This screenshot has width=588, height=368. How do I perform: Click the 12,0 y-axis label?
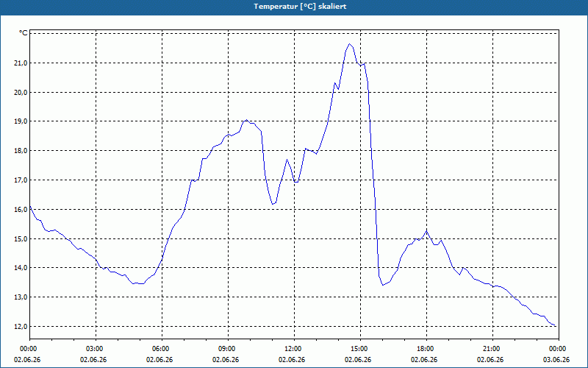tap(21, 327)
